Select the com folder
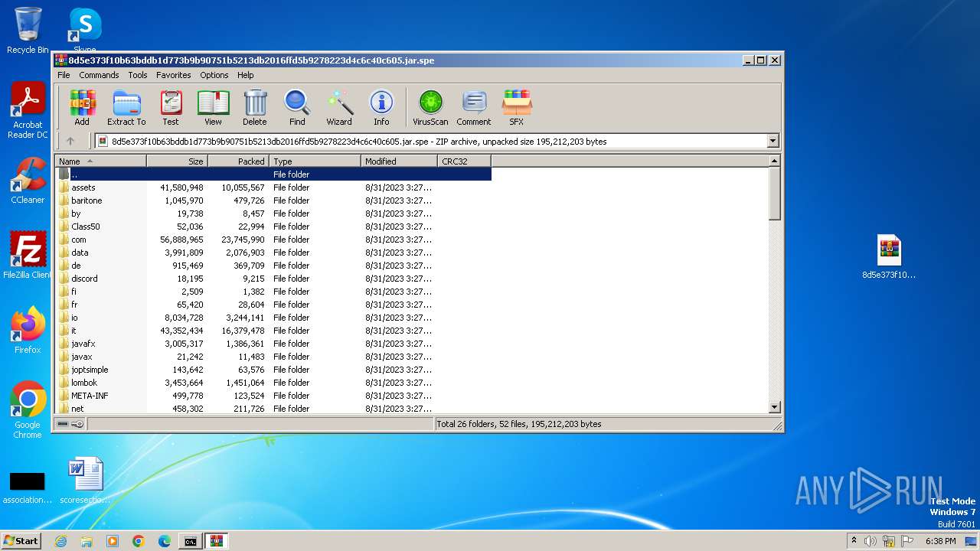This screenshot has width=980, height=551. 79,240
